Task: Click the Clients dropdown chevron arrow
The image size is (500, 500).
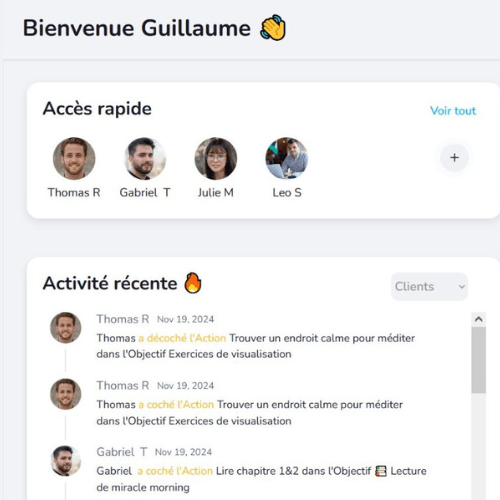Action: [x=462, y=287]
